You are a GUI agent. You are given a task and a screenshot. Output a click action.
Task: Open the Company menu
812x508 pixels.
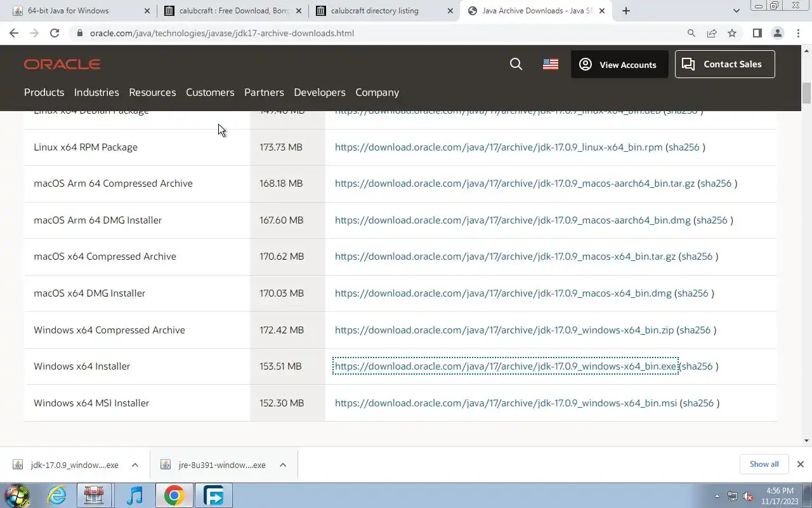tap(377, 92)
